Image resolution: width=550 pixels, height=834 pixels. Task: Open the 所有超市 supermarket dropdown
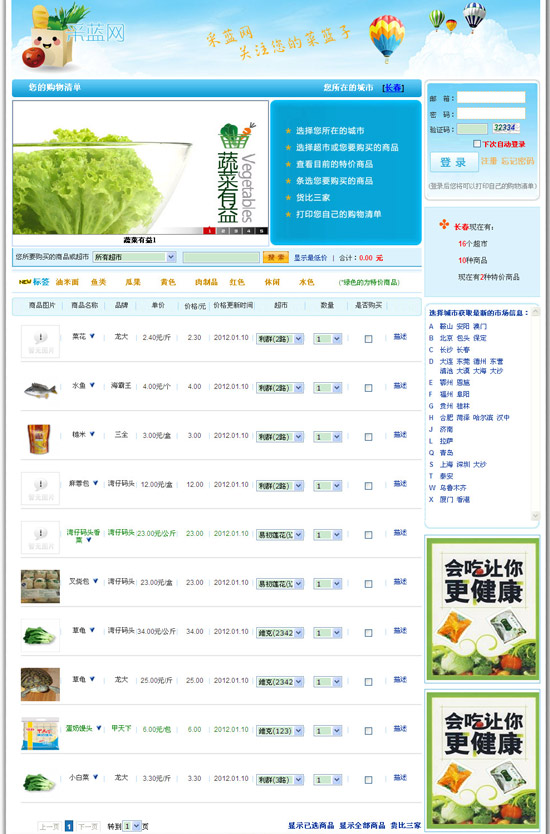click(x=134, y=257)
